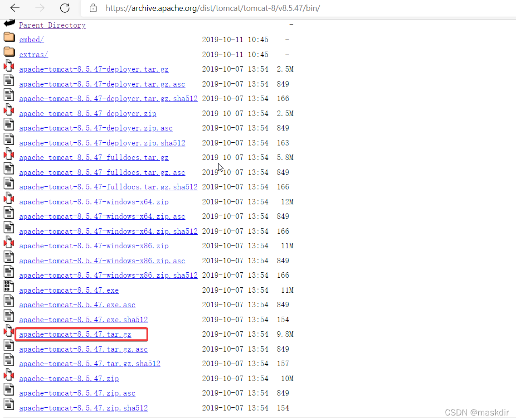Viewport: 516px width, 420px height.
Task: Click the file icon beside deployer.zip.asc
Action: [x=9, y=124]
